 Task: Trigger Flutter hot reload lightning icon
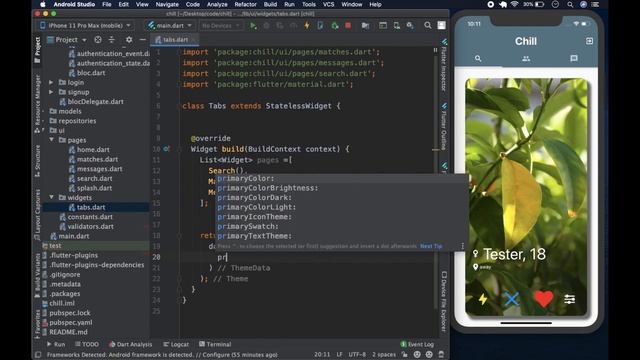point(307,25)
